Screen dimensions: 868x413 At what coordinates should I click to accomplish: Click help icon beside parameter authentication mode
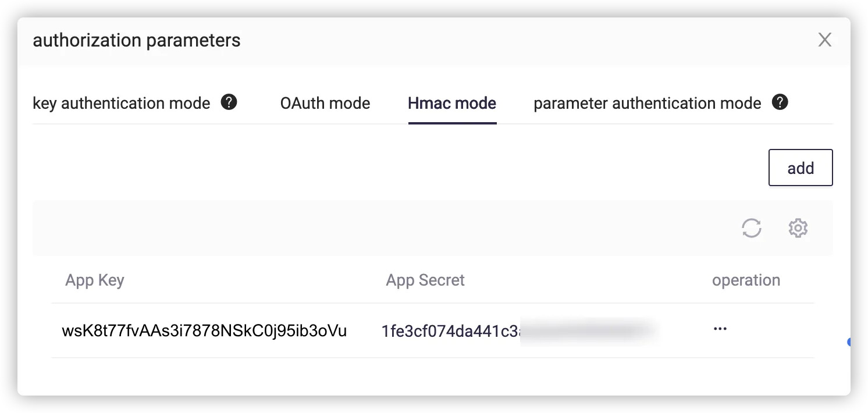780,102
